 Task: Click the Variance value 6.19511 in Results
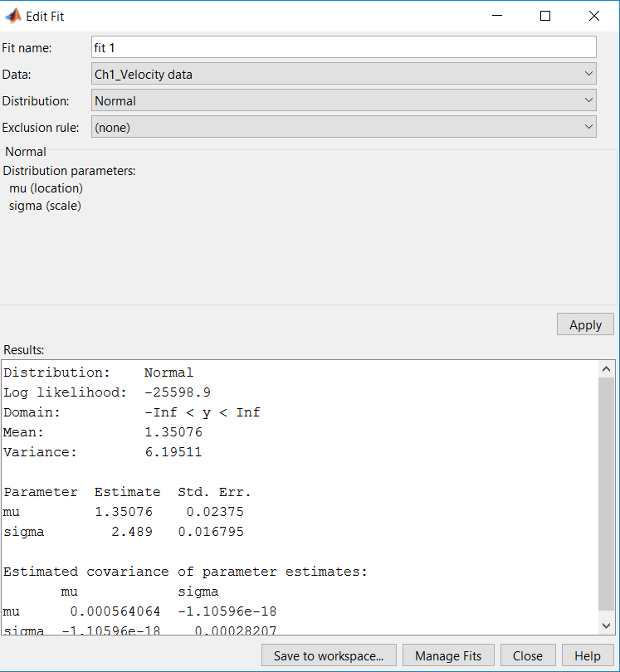pyautogui.click(x=173, y=452)
